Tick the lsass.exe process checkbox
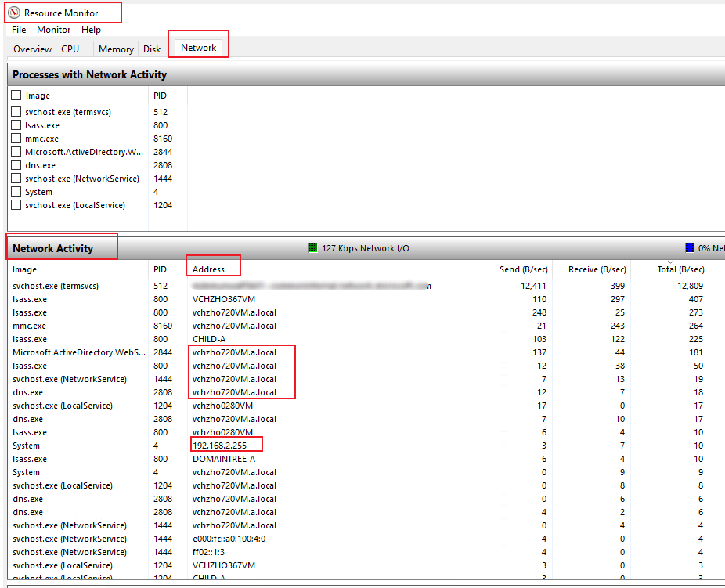The width and height of the screenshot is (725, 588). (x=16, y=124)
